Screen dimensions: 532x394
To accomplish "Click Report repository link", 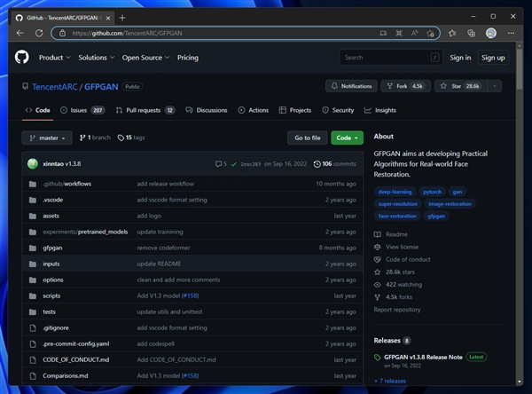I will pyautogui.click(x=397, y=310).
